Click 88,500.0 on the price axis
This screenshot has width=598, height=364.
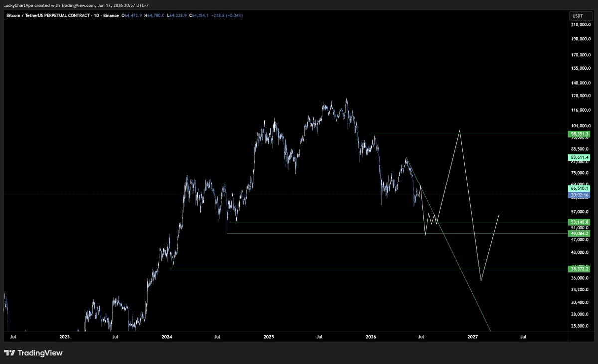pos(580,149)
